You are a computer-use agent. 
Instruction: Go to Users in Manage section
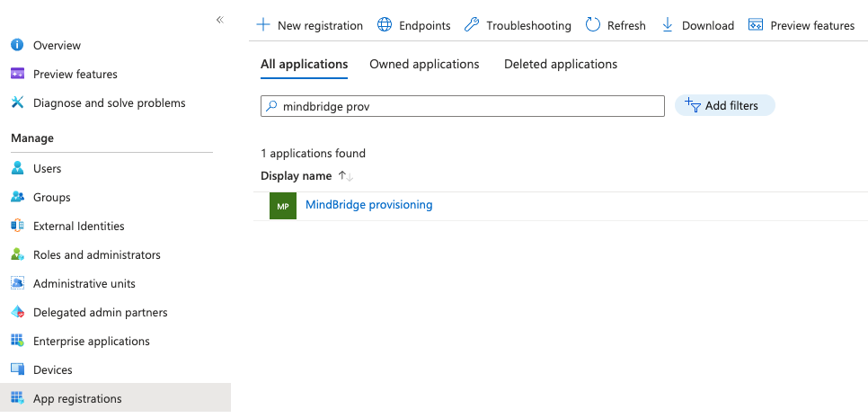[47, 168]
